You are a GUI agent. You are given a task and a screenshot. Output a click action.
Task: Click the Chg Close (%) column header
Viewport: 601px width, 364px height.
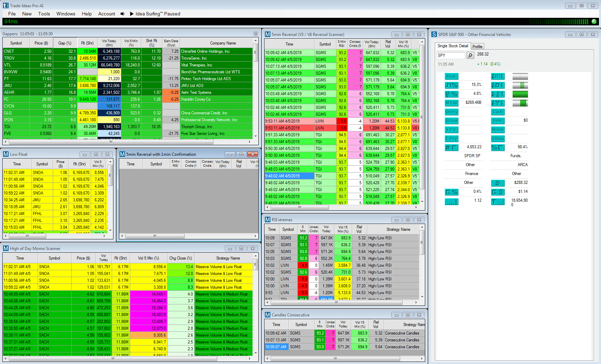point(181,258)
